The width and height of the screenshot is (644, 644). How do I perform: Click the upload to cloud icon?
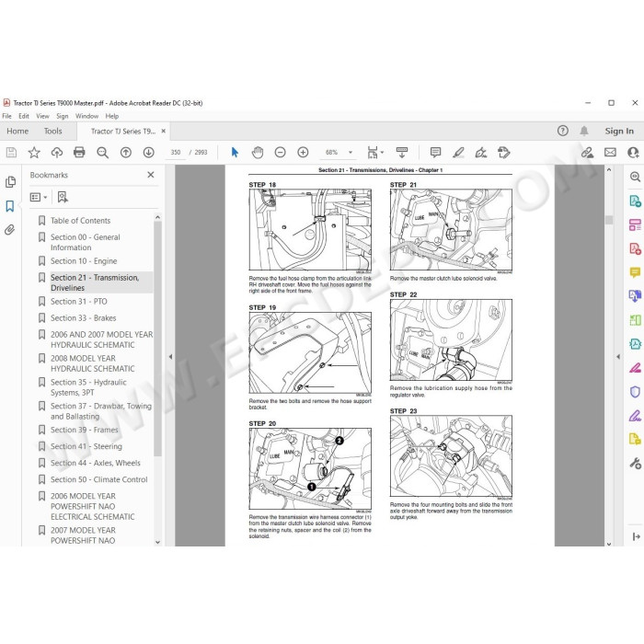57,153
